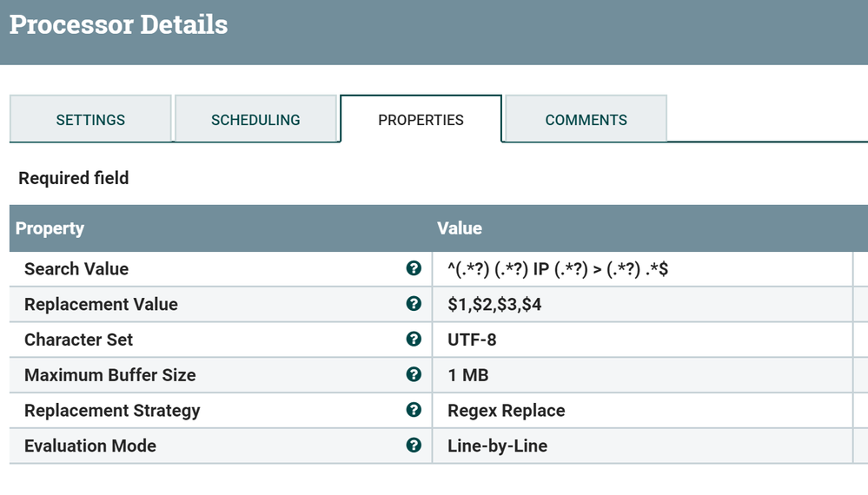Open the Scheduling tab
Viewport: 868px width, 495px height.
[x=255, y=120]
